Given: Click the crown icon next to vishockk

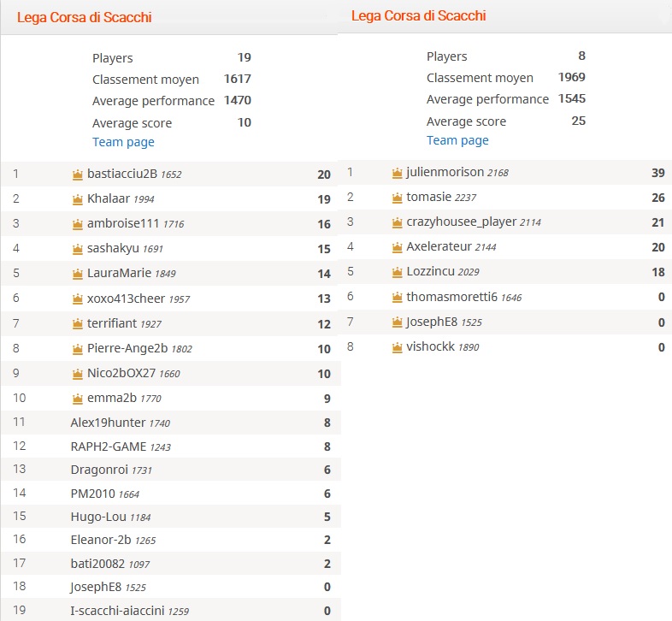Looking at the screenshot, I should [397, 347].
